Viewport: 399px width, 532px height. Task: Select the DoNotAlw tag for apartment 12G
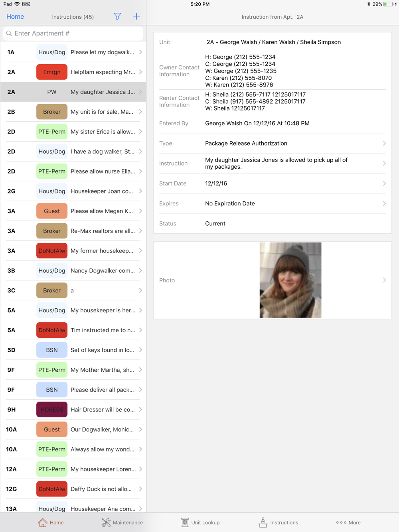[x=52, y=489]
